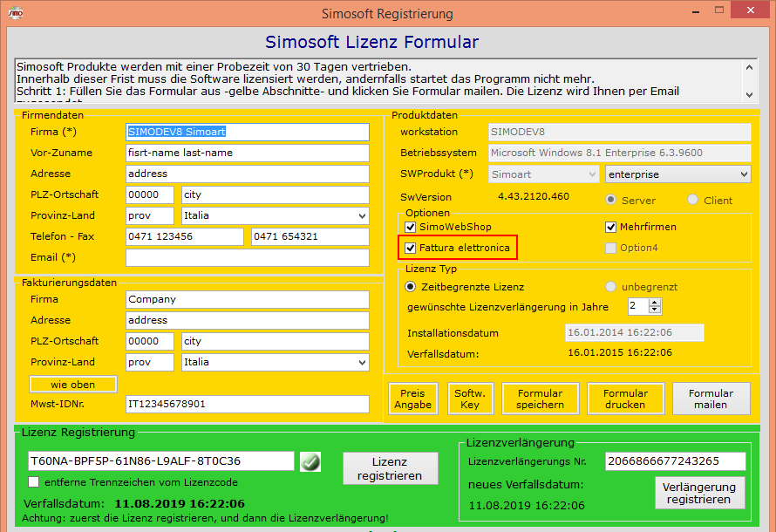Open the Fakturierungsdaten Provinz-Land country dropdown
Image resolution: width=776 pixels, height=532 pixels.
tap(275, 362)
